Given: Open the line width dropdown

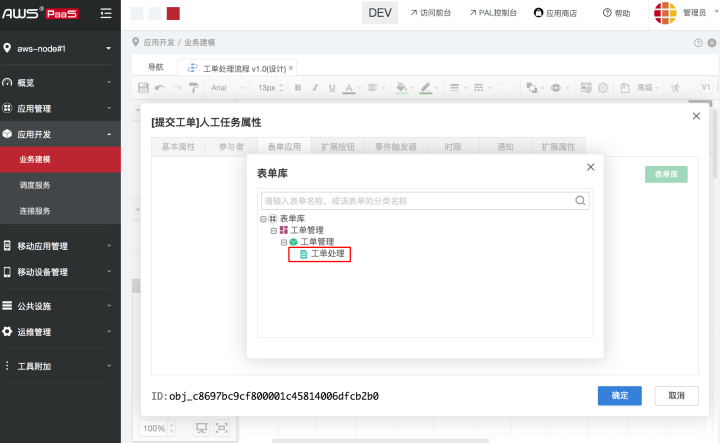Looking at the screenshot, I should 458,88.
